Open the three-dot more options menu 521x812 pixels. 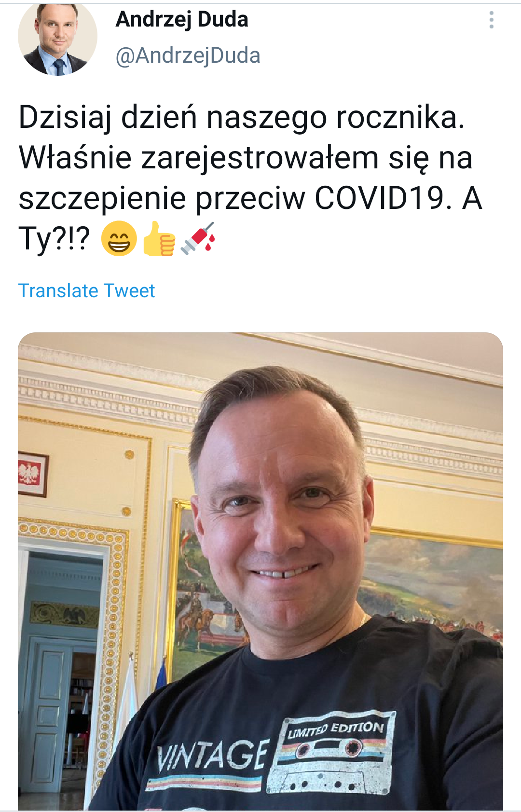click(491, 20)
